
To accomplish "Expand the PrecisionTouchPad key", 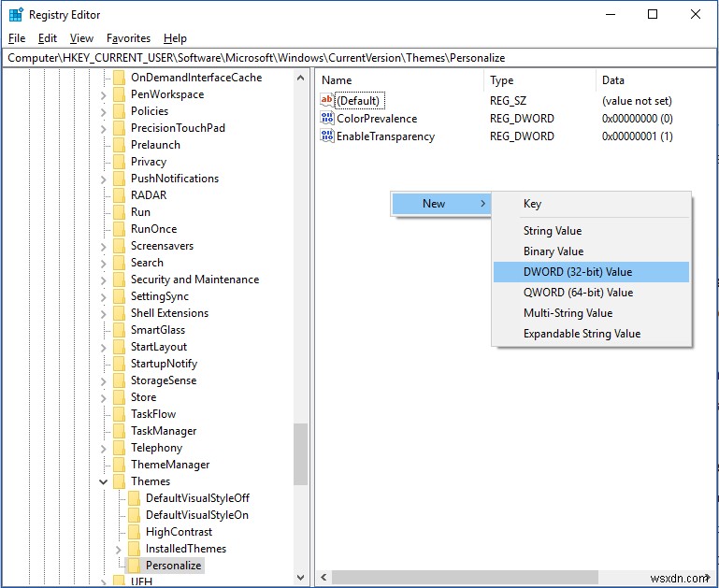I will (104, 129).
